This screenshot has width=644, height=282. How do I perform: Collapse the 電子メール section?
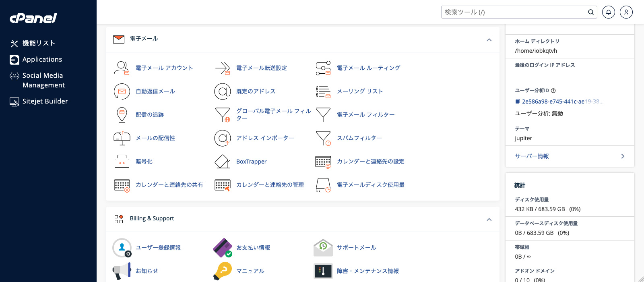489,39
